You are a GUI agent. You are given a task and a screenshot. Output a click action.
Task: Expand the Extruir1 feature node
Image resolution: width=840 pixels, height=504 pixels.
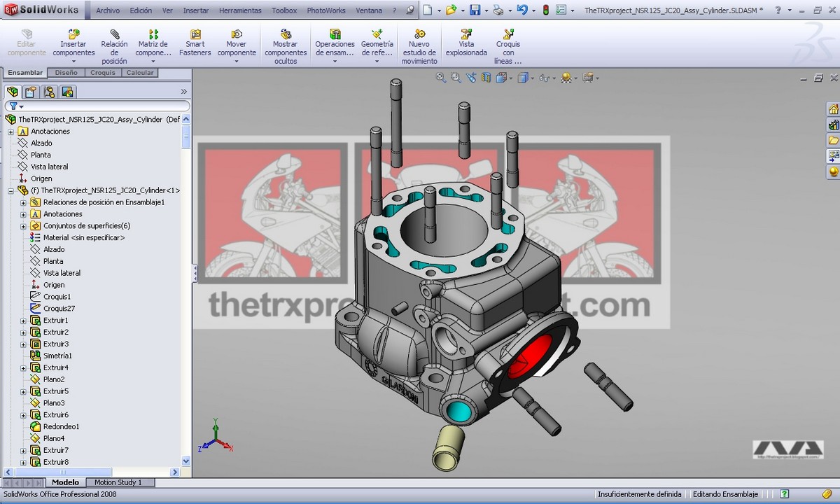point(23,321)
